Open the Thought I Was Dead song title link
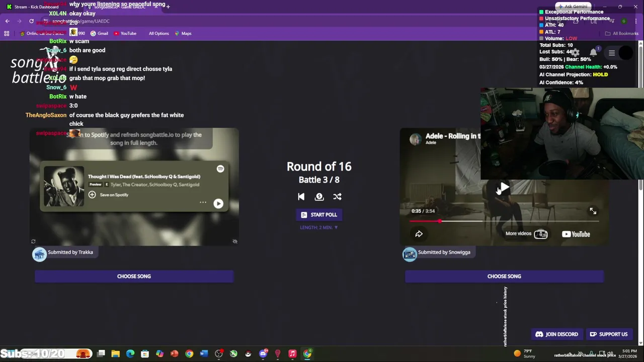The width and height of the screenshot is (644, 362). pos(144,176)
